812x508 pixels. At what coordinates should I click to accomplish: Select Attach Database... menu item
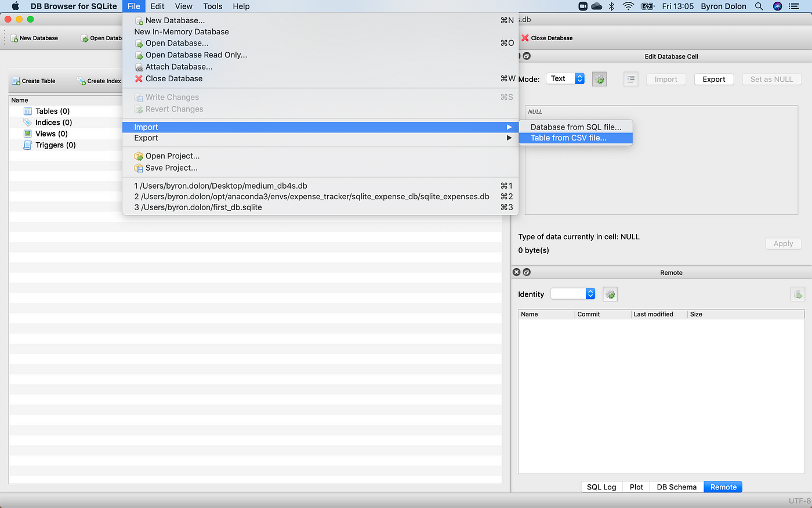pos(320,67)
